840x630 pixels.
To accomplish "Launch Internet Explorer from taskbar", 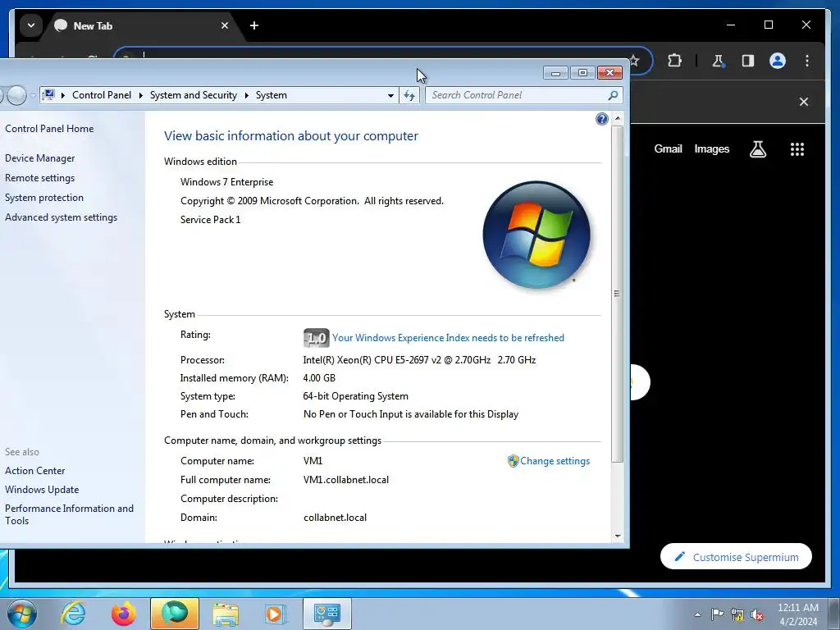I will tap(73, 614).
